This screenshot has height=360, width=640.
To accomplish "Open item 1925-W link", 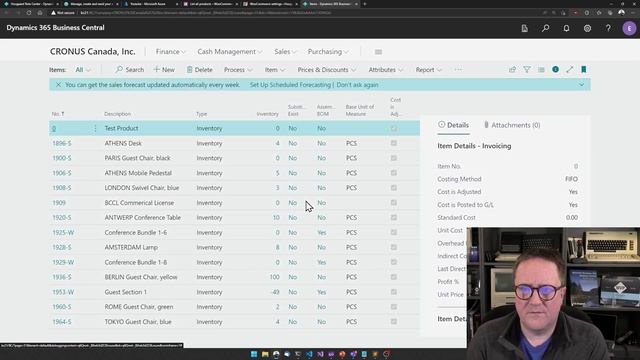I will pyautogui.click(x=63, y=232).
